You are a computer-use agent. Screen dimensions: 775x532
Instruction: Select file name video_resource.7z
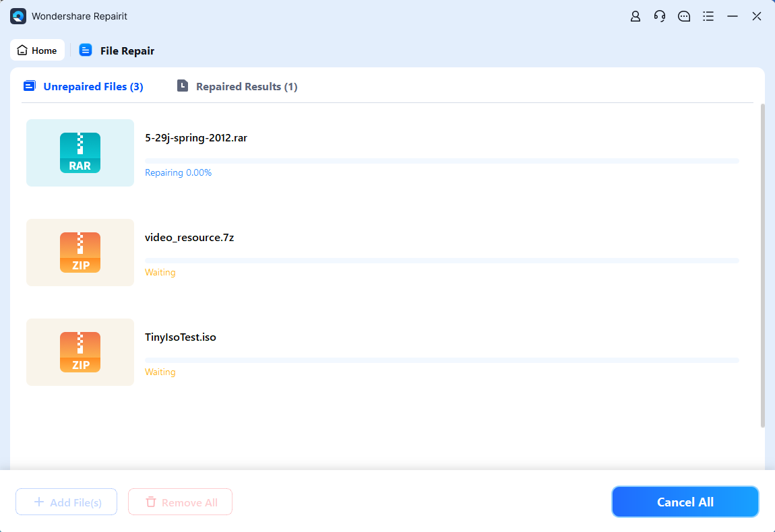coord(189,238)
